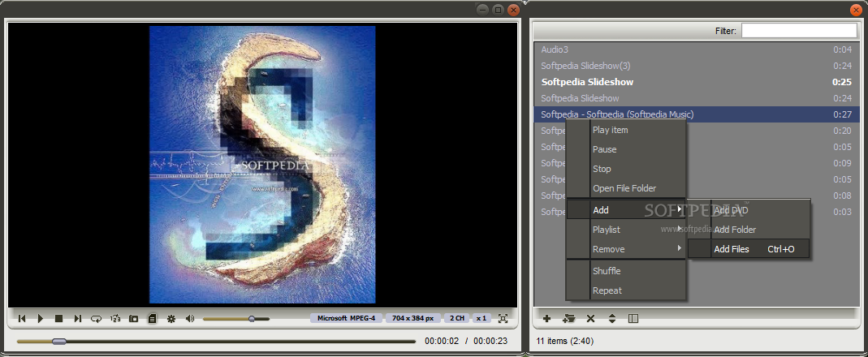This screenshot has width=868, height=357.
Task: Select the Audio3 playlist row
Action: [x=697, y=49]
